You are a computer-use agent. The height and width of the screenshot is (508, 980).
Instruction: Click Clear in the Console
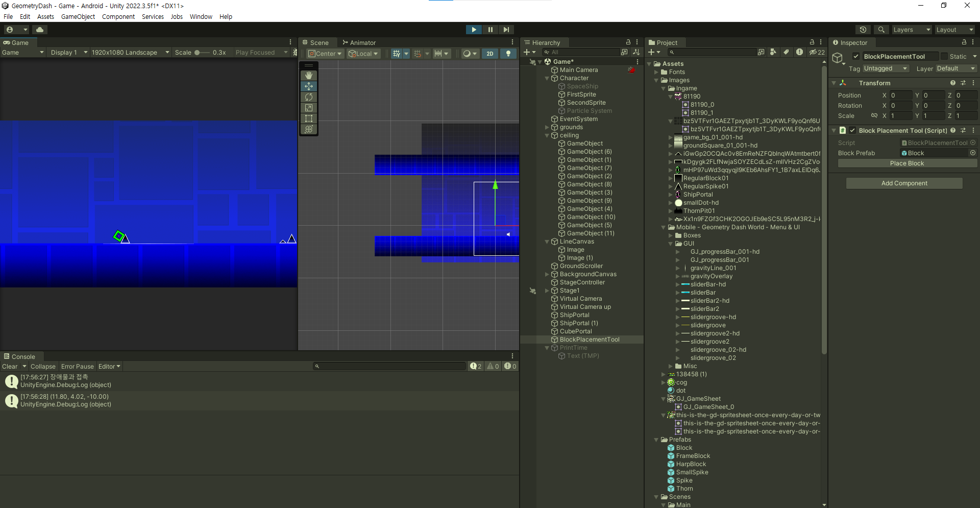(x=10, y=366)
